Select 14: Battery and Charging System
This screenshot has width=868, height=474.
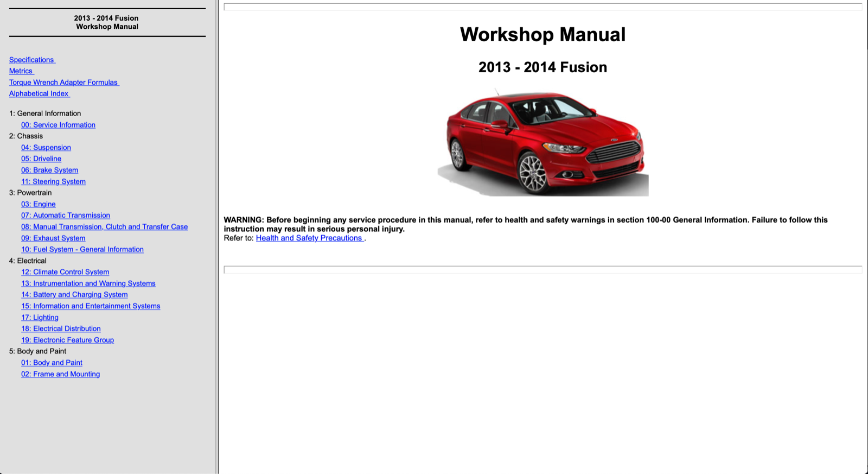[74, 295]
